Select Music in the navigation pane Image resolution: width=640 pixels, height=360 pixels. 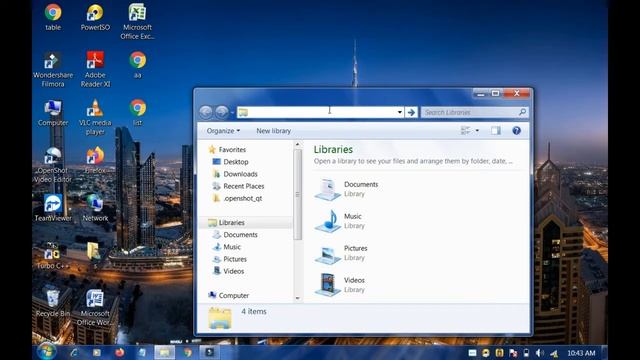click(227, 247)
